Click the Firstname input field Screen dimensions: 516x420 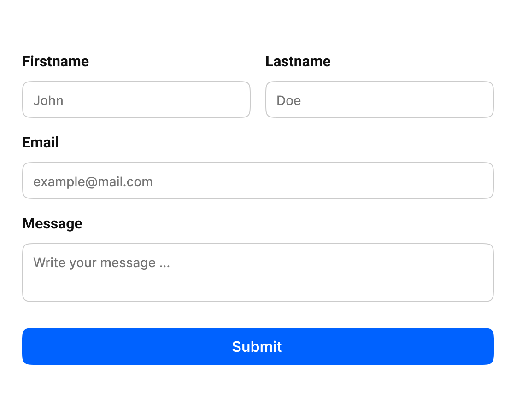coord(136,99)
